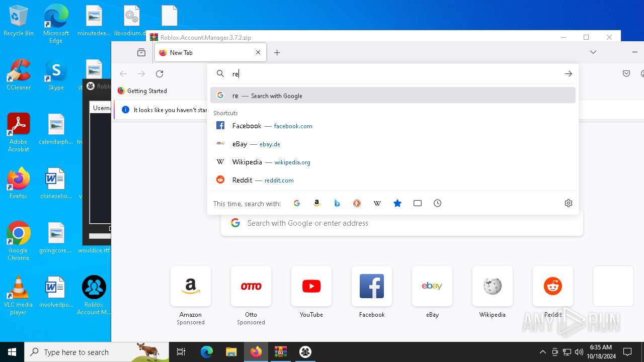Open CCleaner desktop shortcut
The image size is (644, 362).
coord(19,75)
